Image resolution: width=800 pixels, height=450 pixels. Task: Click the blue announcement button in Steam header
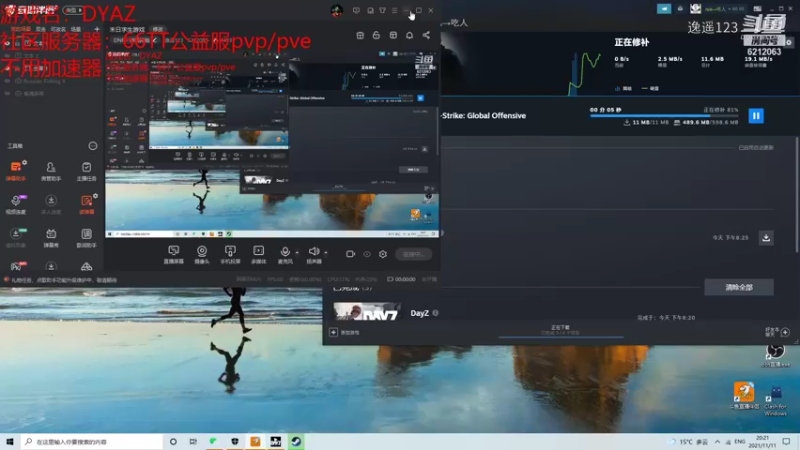pos(664,9)
